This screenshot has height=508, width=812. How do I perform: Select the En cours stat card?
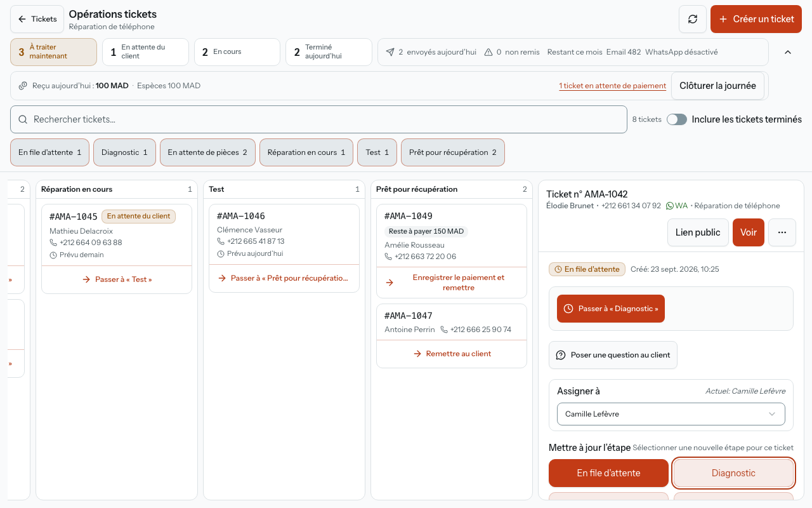237,52
